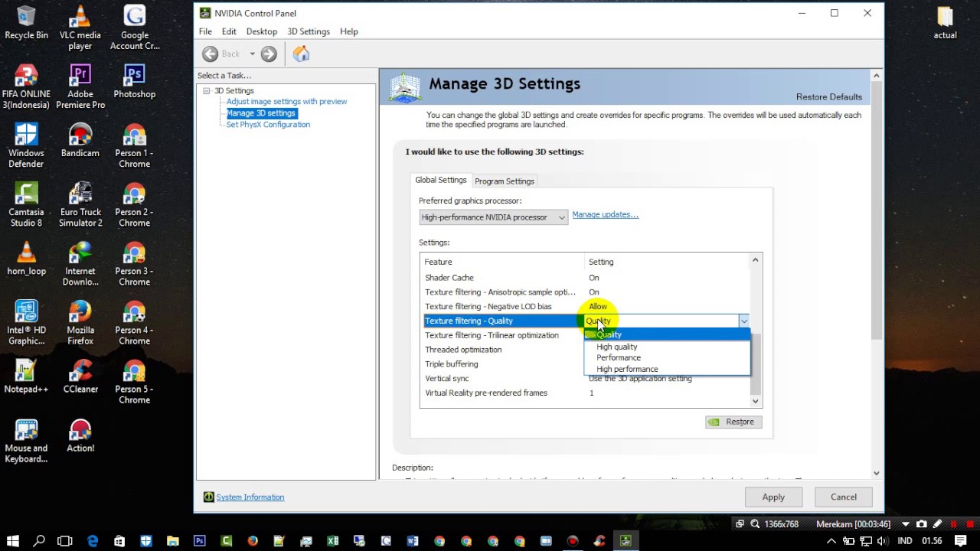Viewport: 980px width, 551px height.
Task: Switch to Global Settings tab
Action: pyautogui.click(x=441, y=180)
